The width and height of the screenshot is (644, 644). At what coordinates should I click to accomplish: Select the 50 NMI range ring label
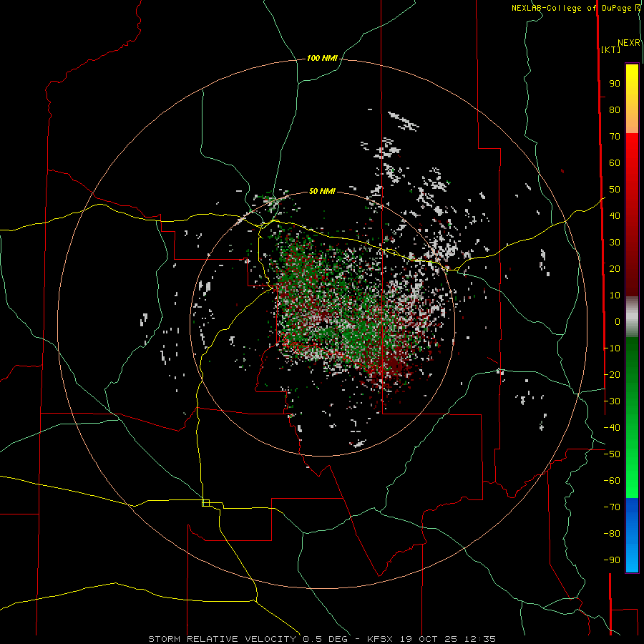tap(322, 191)
